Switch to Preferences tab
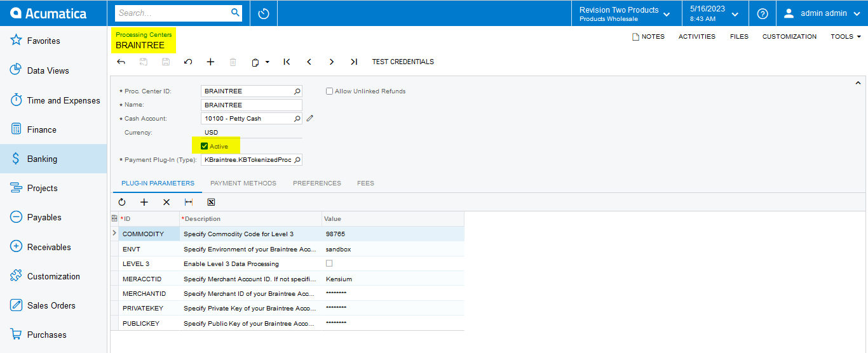Screen dimensions: 868x353 [x=317, y=183]
